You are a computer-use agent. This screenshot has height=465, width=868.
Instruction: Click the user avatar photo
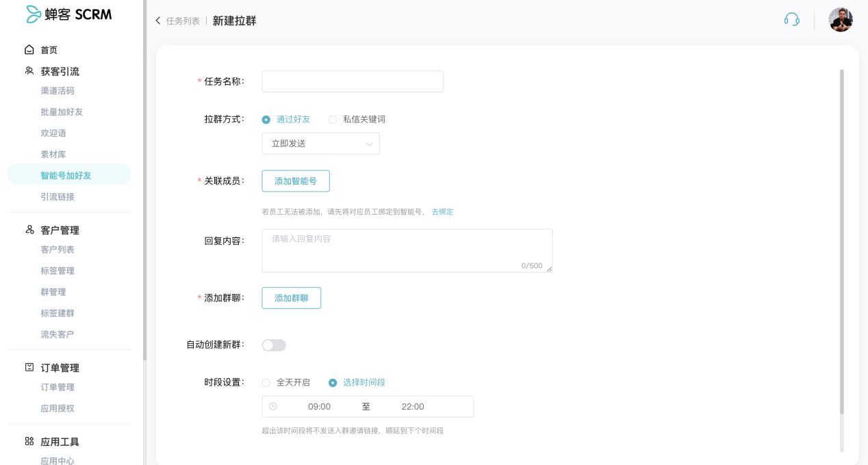click(x=841, y=20)
